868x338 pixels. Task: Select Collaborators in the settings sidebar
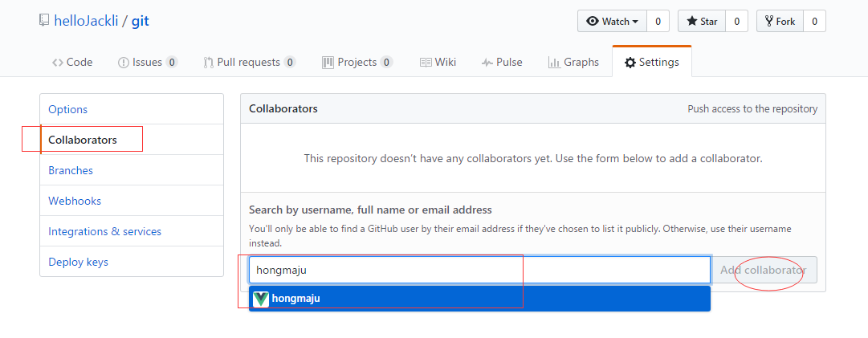[x=132, y=140]
